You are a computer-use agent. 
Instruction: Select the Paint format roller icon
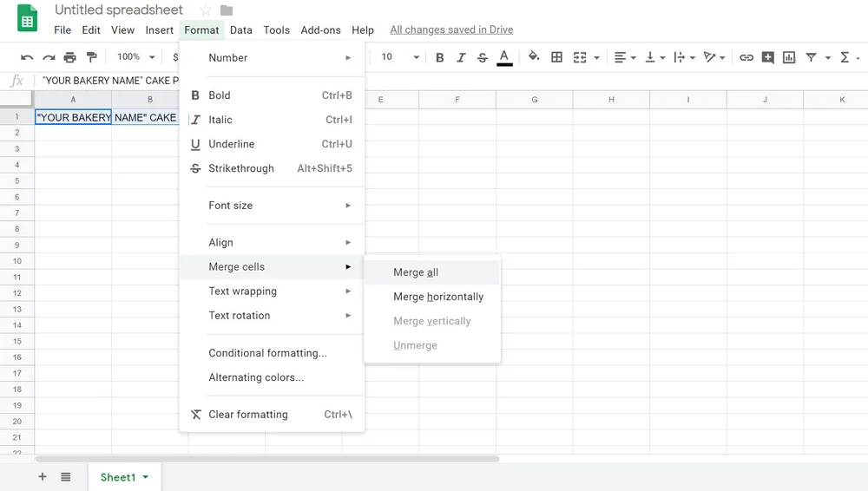92,57
